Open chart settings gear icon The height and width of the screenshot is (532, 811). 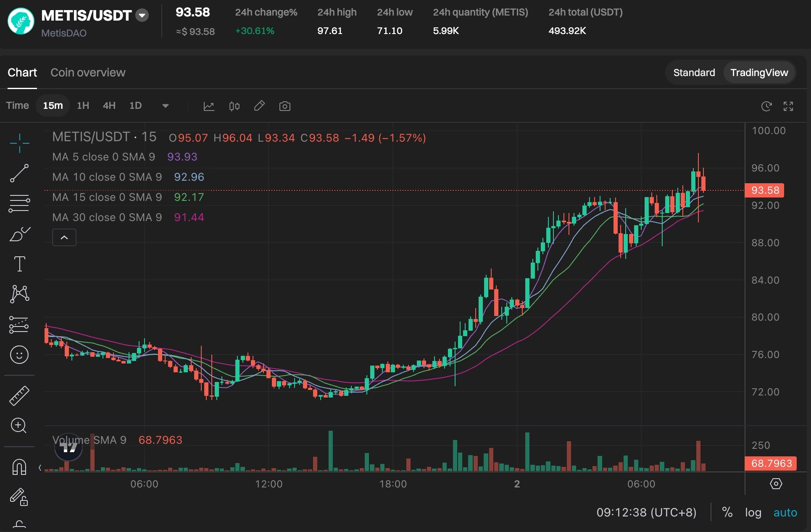click(776, 484)
